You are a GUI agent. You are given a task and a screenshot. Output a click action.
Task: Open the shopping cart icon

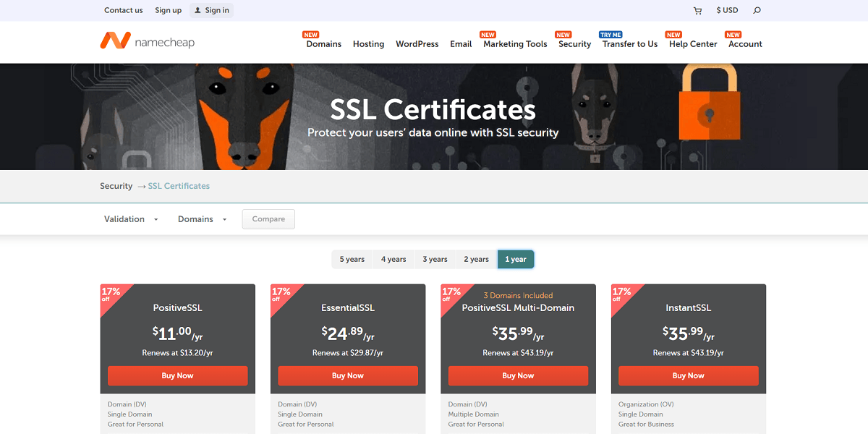coord(697,11)
